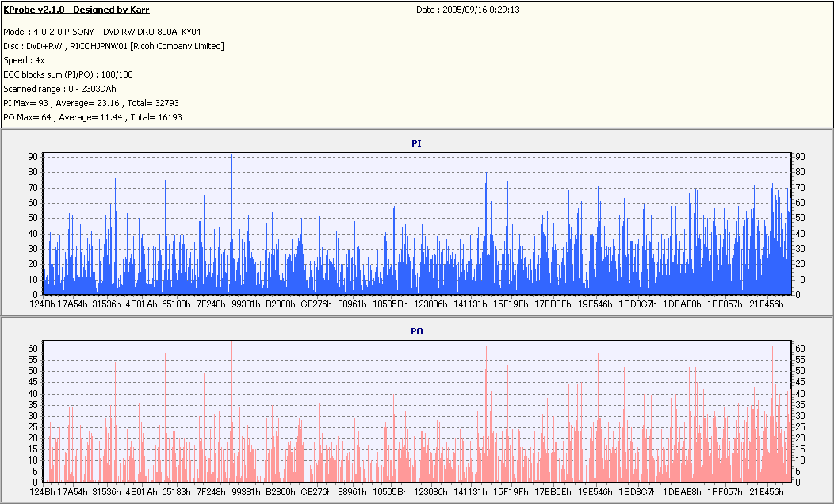Click the KProbe v2.1.0 title text

(x=76, y=10)
